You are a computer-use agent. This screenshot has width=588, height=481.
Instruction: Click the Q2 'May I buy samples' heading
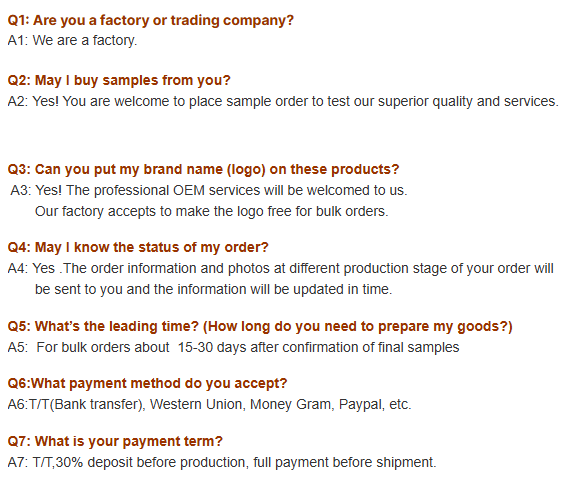point(119,80)
